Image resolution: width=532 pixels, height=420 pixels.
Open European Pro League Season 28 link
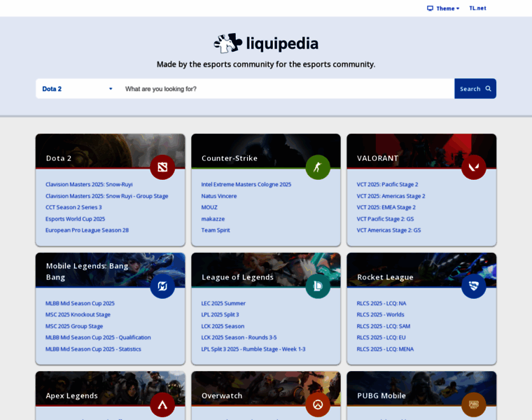coord(87,230)
